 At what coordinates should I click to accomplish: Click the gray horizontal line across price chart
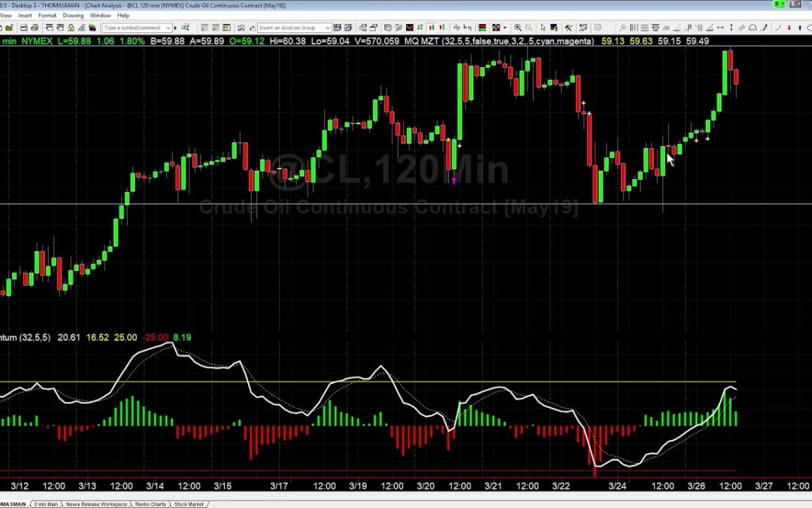(406, 204)
